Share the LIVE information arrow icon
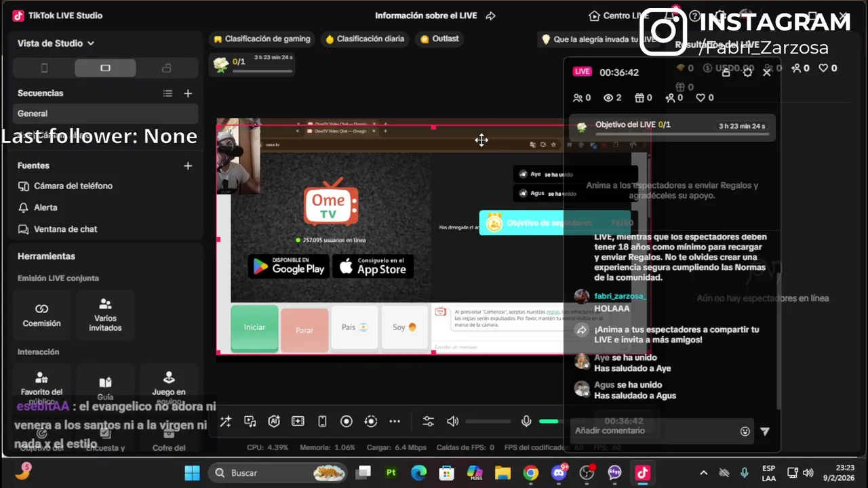Screen dimensions: 868x488 tap(491, 16)
